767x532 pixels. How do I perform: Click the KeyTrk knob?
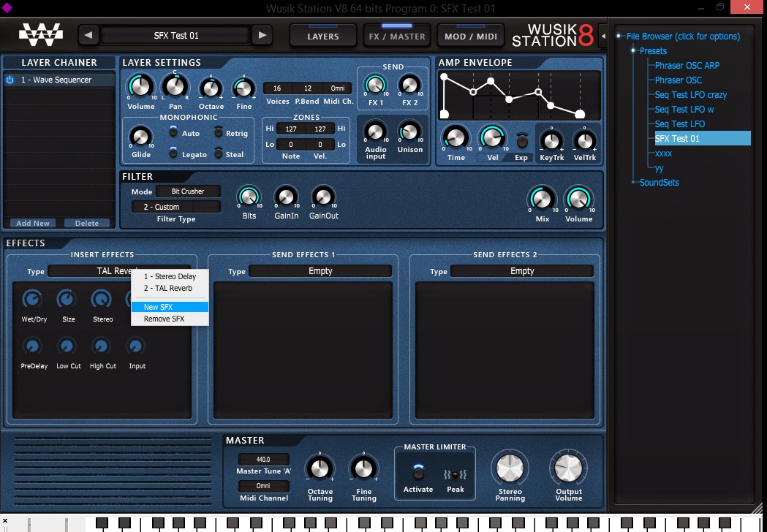point(551,141)
